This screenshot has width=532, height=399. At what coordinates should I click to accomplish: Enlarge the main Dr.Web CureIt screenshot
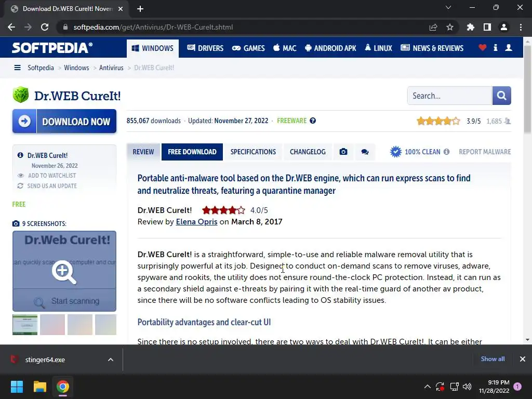[64, 271]
